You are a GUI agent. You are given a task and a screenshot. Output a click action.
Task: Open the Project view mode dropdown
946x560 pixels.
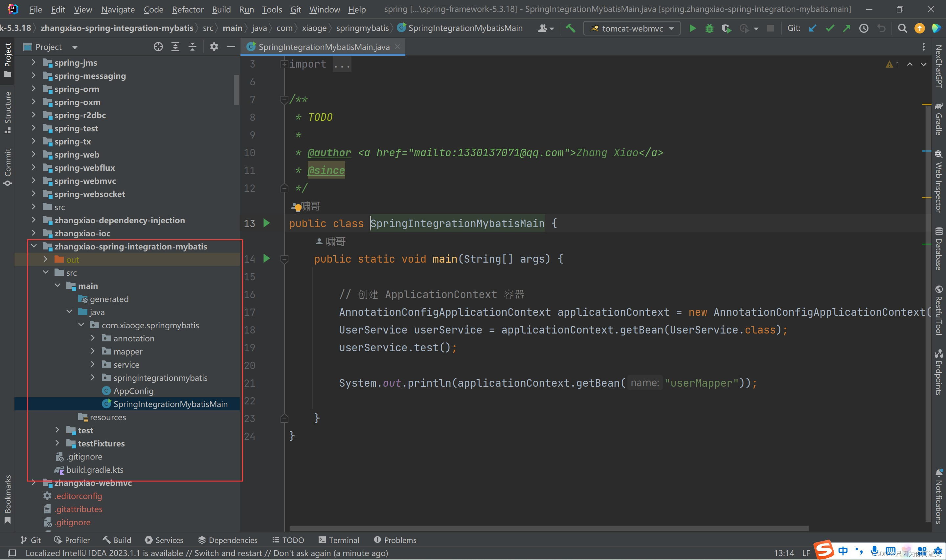tap(75, 47)
